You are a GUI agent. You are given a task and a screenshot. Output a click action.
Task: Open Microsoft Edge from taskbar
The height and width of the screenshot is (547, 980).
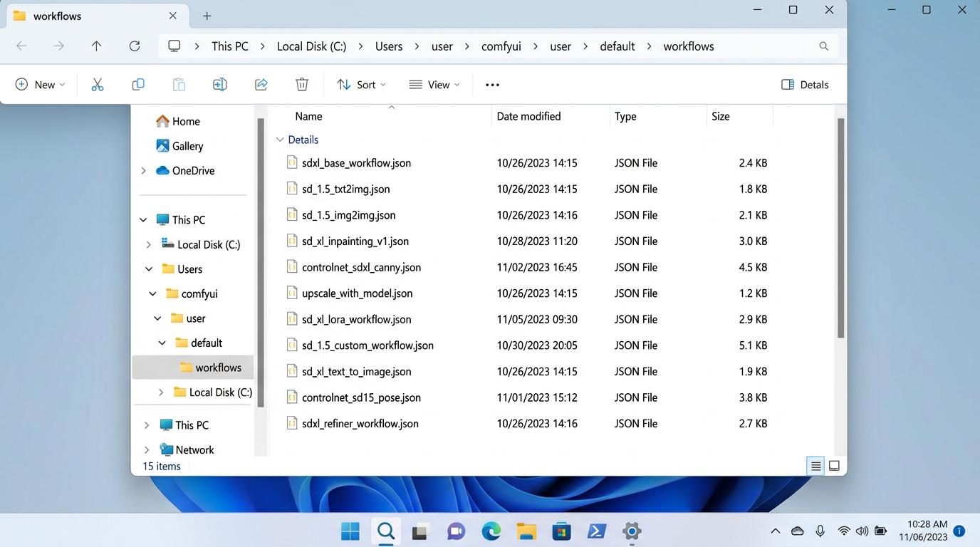click(x=491, y=531)
